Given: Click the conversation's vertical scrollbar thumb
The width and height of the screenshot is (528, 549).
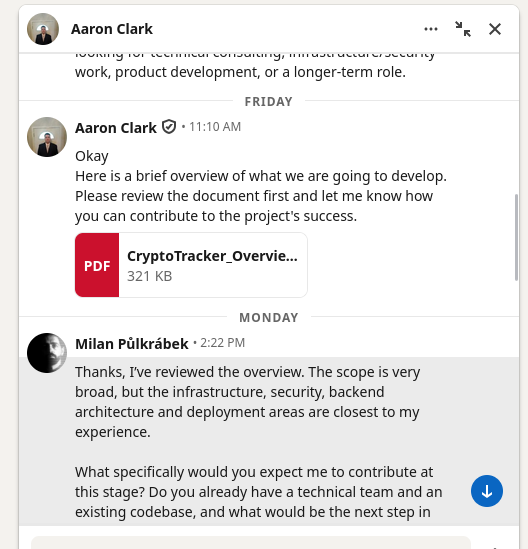Looking at the screenshot, I should tap(516, 237).
